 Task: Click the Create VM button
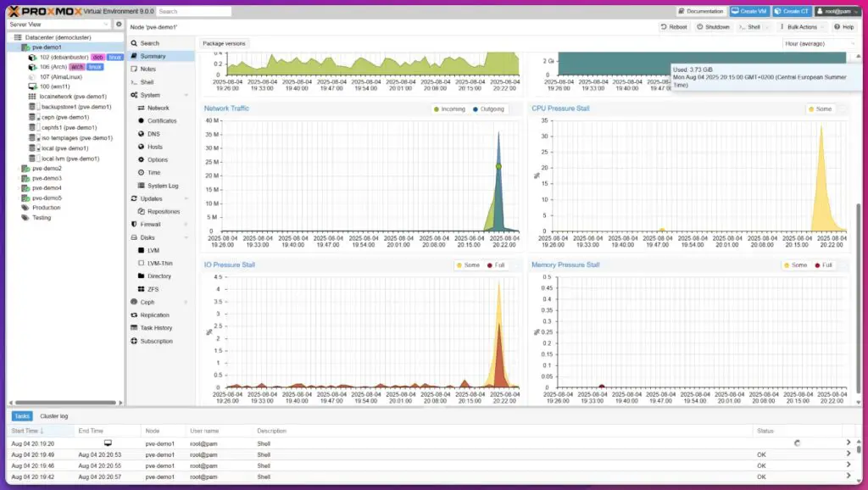click(x=748, y=11)
